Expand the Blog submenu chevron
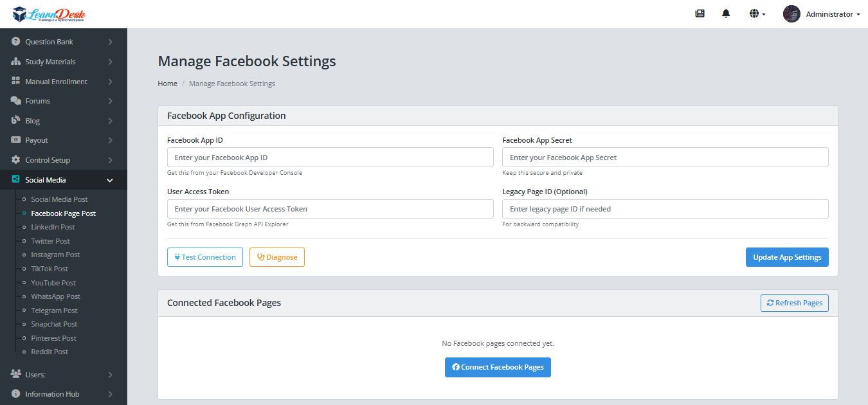 tap(111, 121)
